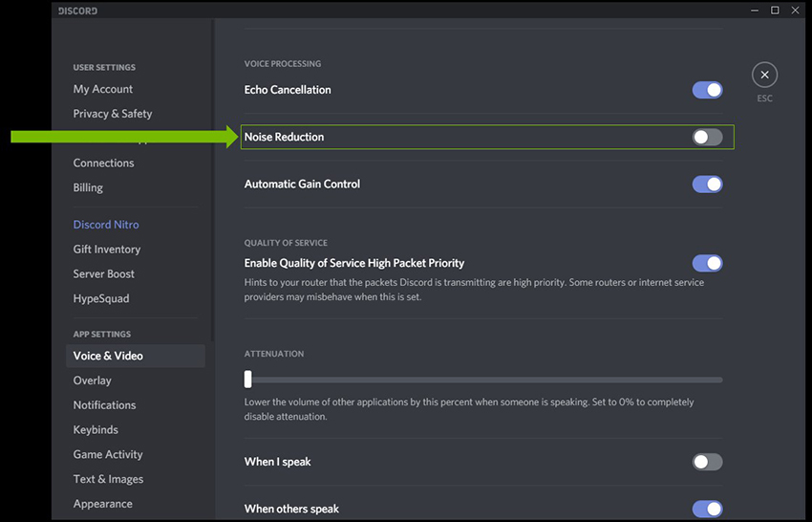Screen dimensions: 812x522
Task: Go to Privacy & Safety settings
Action: [113, 114]
